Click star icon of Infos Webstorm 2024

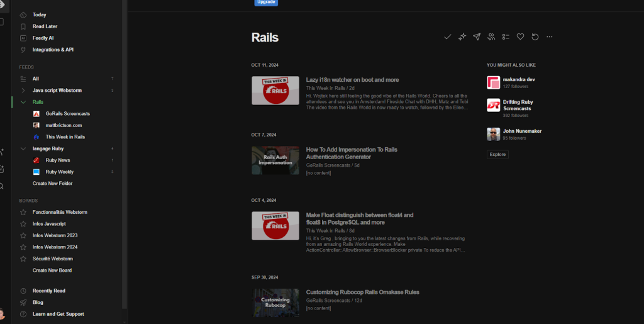23,247
